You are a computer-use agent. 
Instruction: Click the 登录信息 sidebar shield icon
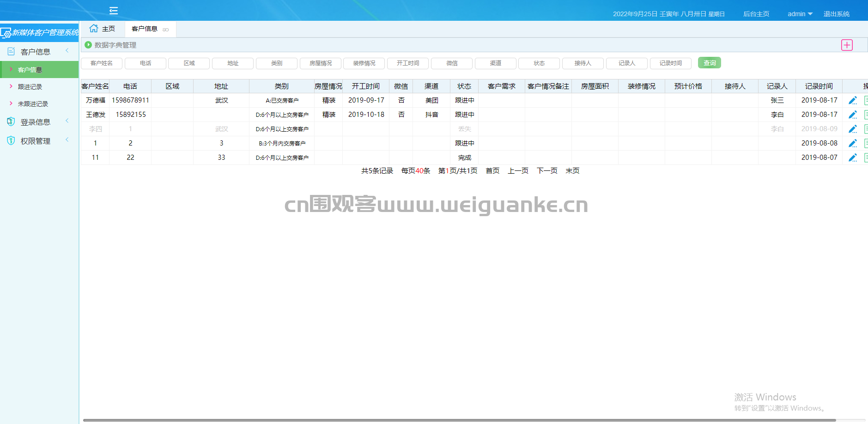coord(11,122)
